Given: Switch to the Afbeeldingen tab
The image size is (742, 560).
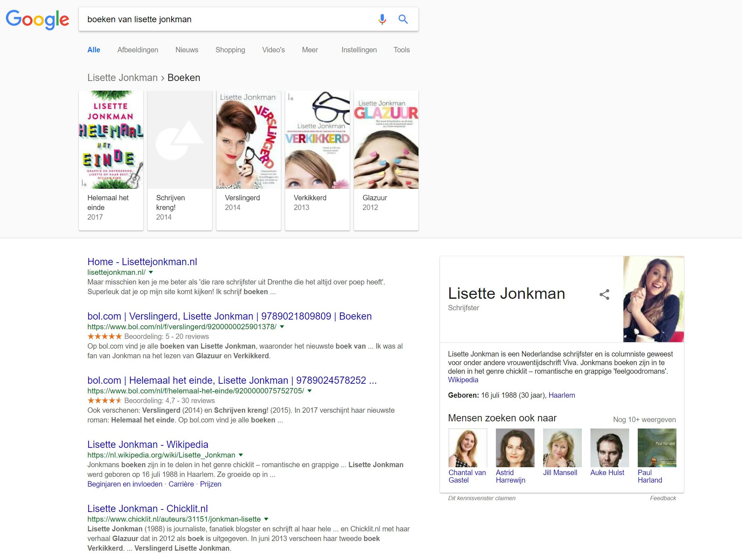Looking at the screenshot, I should point(138,50).
